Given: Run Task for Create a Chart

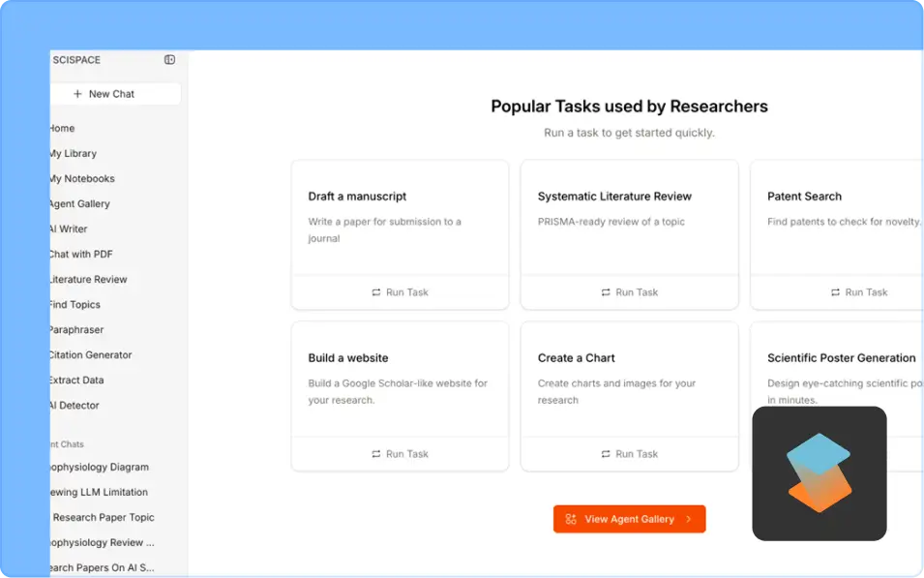Looking at the screenshot, I should pos(629,454).
